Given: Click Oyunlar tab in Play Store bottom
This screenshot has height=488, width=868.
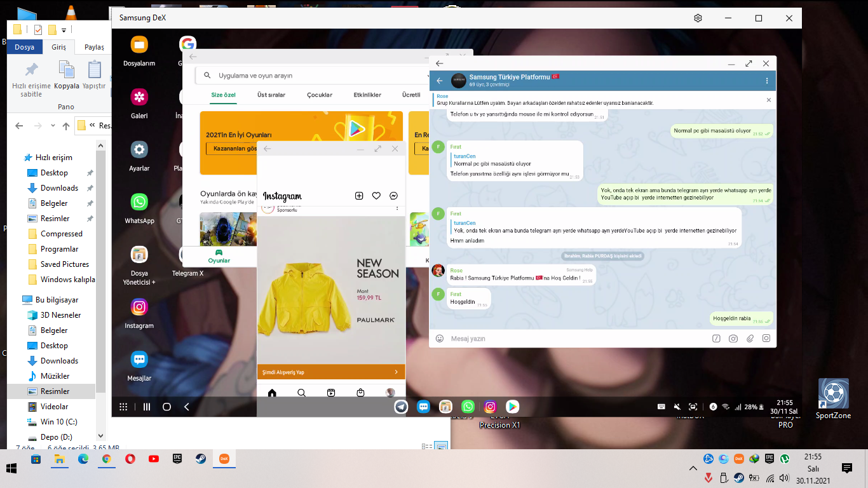Looking at the screenshot, I should tap(219, 256).
